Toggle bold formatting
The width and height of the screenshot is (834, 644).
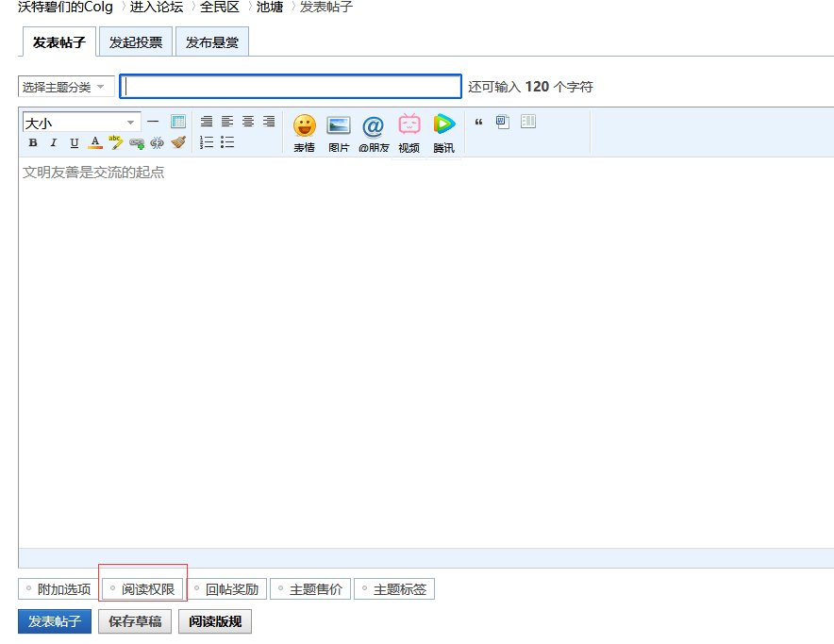coord(33,142)
